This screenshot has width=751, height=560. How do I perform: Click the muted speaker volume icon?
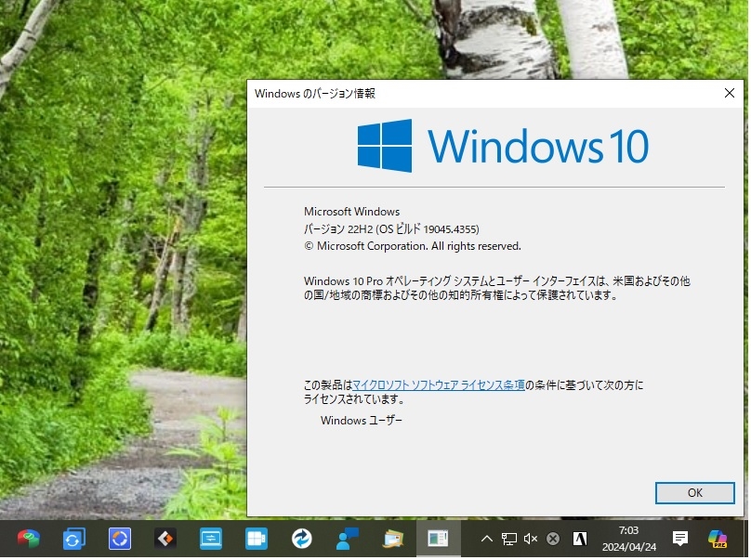533,540
